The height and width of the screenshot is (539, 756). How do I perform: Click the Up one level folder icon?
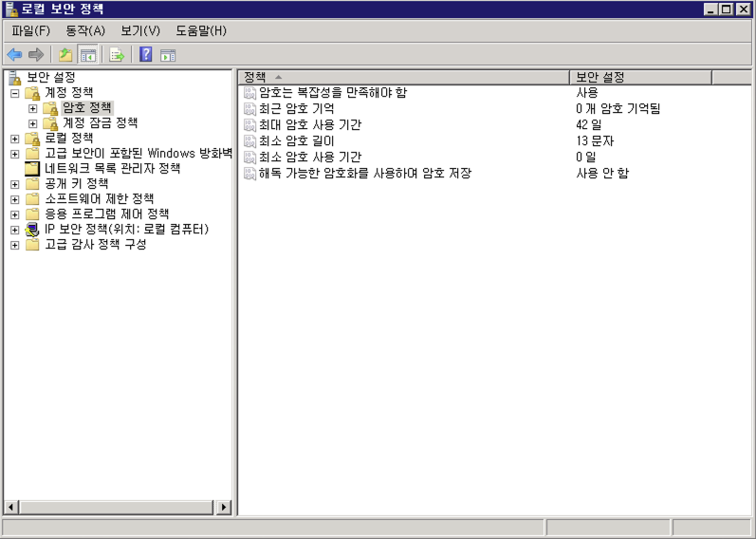pyautogui.click(x=65, y=55)
